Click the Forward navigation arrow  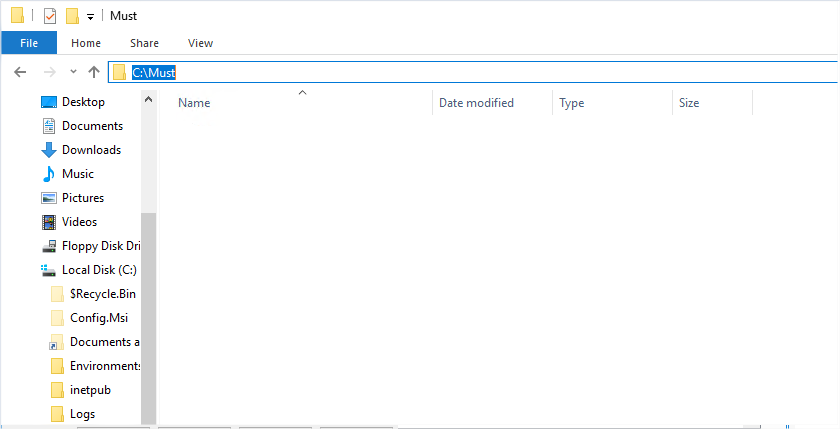coord(48,72)
